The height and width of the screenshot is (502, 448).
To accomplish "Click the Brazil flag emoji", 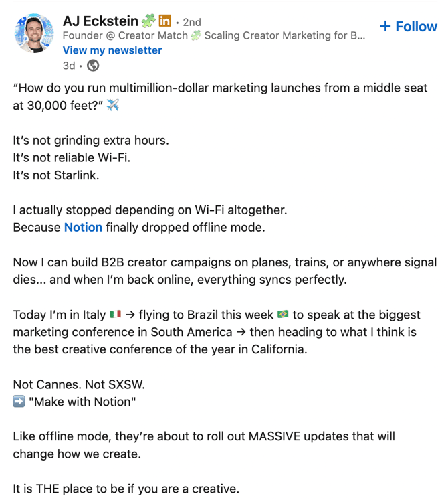I will point(283,314).
